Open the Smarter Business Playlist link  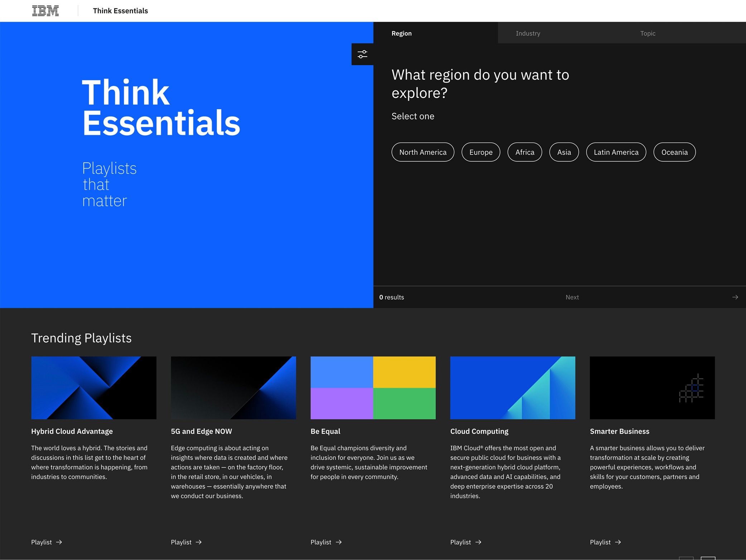tap(606, 542)
